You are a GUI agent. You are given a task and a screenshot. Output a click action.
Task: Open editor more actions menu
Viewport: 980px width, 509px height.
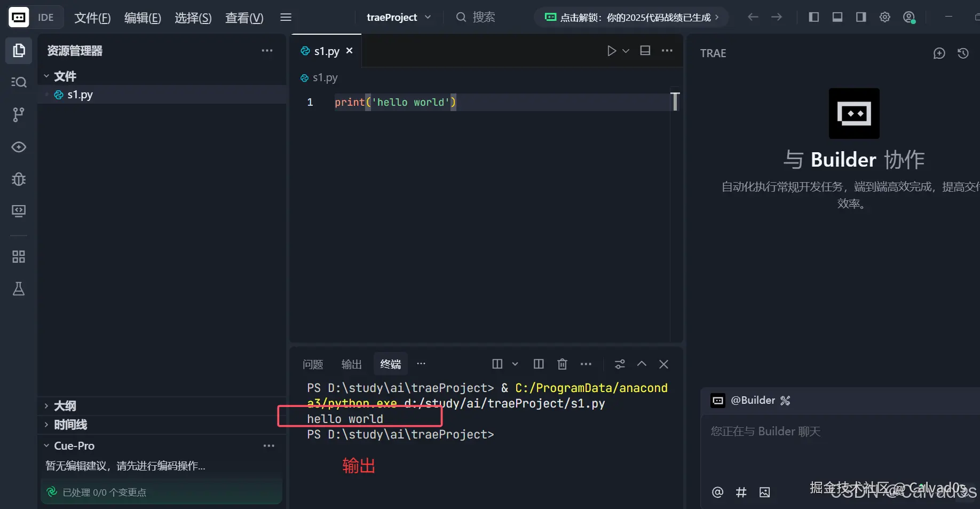click(667, 51)
